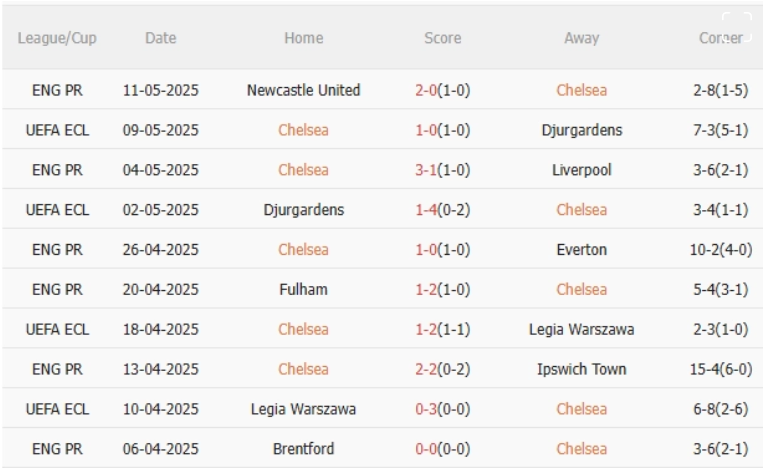Screen dimensions: 772x473
Task: Open Newcastle United team link
Action: [303, 90]
